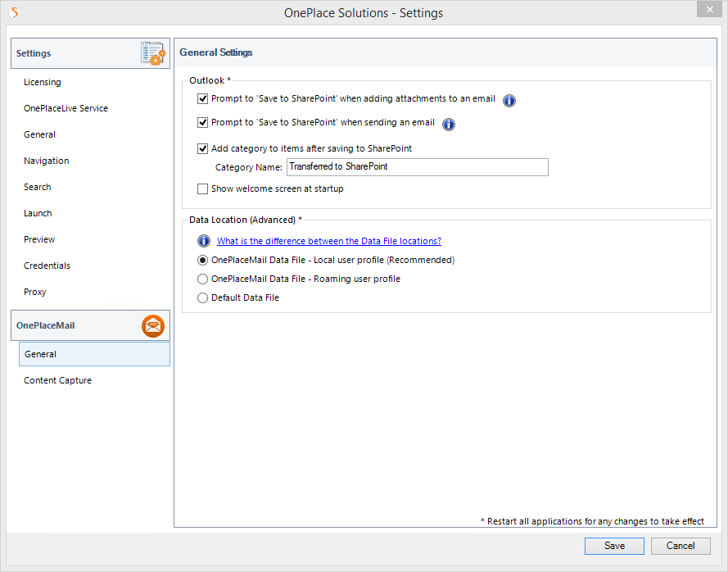The width and height of the screenshot is (728, 572).
Task: Open the Data File locations difference link
Action: 329,241
